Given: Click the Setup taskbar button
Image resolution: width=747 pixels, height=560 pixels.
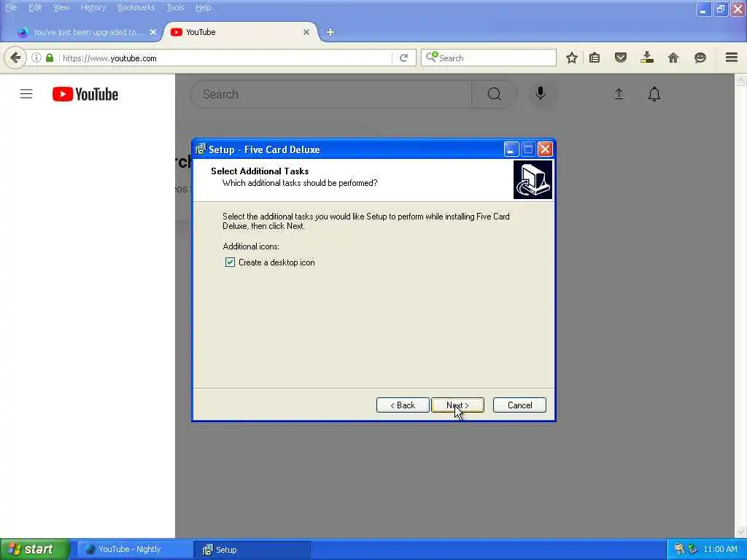Looking at the screenshot, I should 252,550.
